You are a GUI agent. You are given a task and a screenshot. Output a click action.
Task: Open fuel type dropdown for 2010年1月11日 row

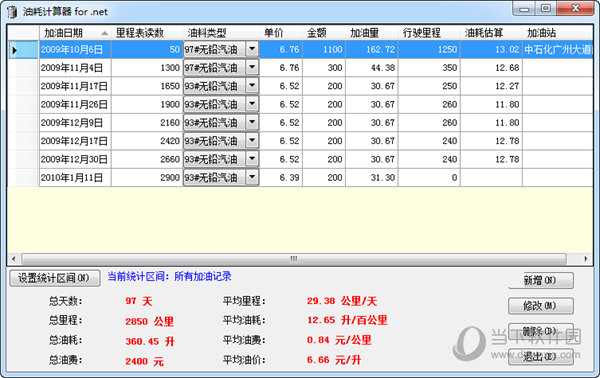(x=252, y=178)
